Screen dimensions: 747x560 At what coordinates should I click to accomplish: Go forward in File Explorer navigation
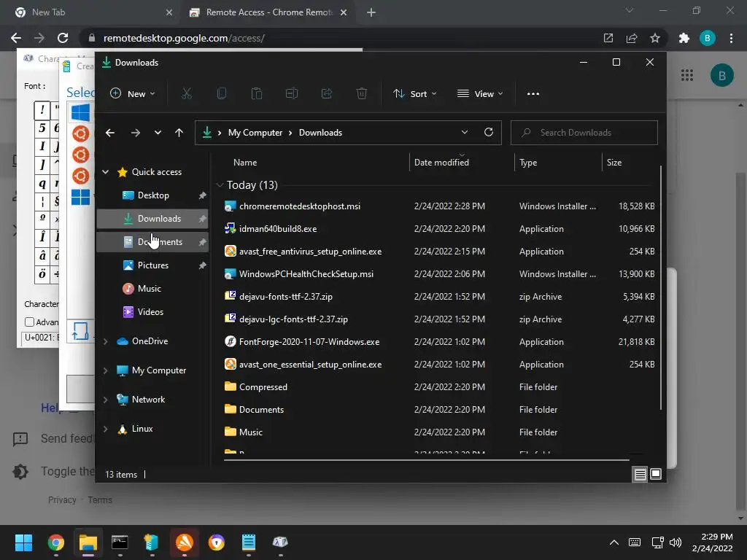136,133
